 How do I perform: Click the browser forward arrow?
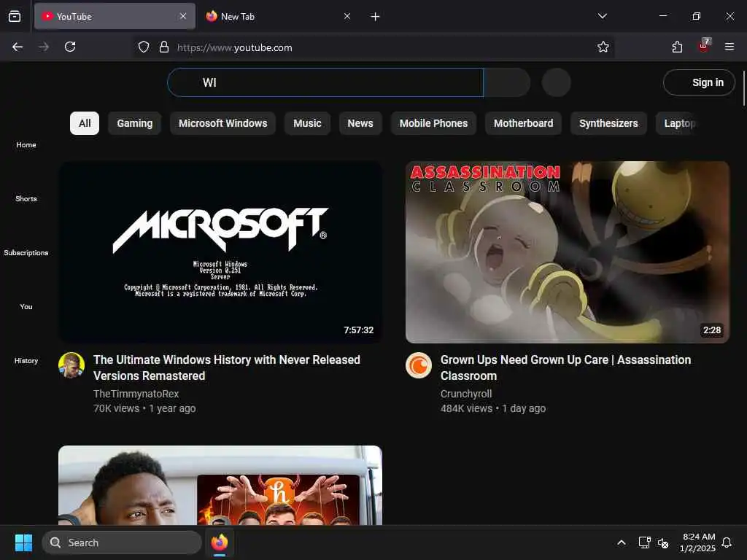pos(44,47)
